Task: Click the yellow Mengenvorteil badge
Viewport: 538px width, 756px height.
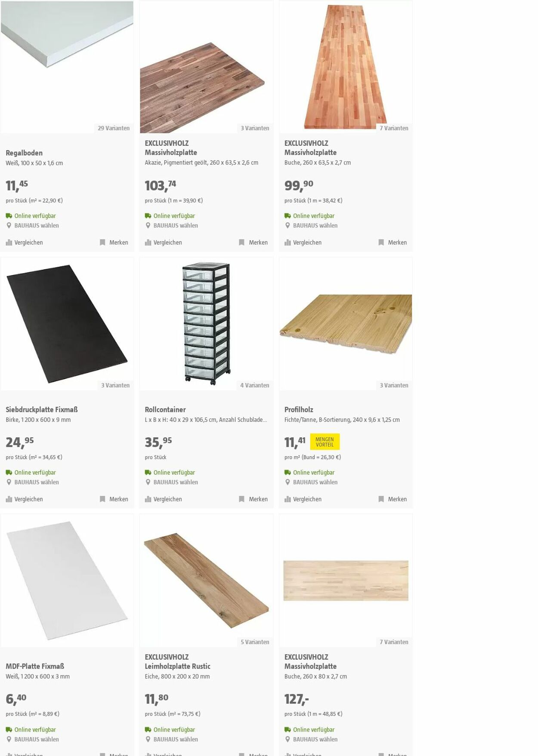Action: point(325,442)
